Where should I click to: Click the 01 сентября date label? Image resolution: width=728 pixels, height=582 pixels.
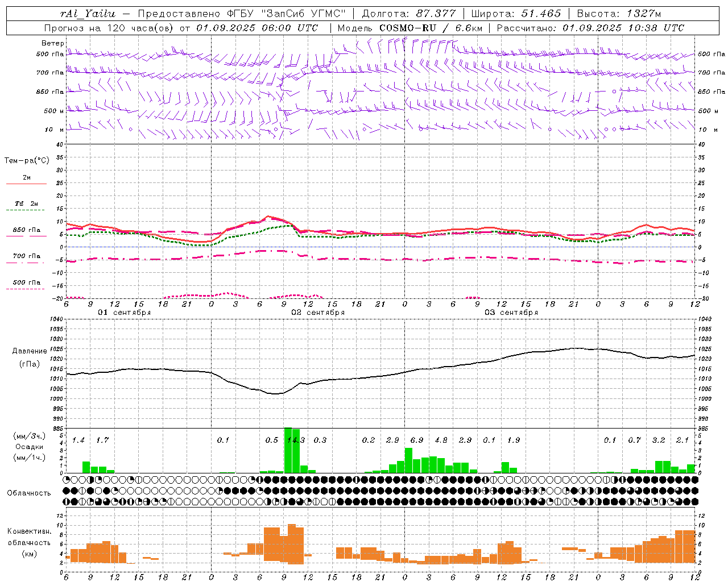click(x=124, y=313)
